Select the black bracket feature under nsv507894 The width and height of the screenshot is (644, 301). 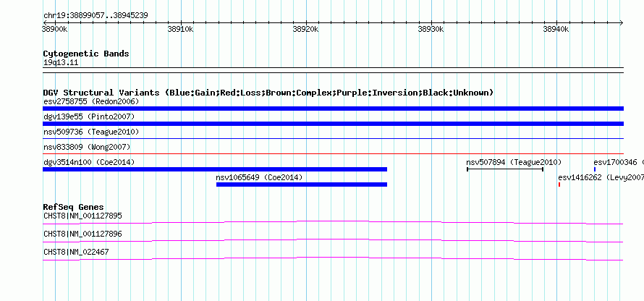pos(506,169)
